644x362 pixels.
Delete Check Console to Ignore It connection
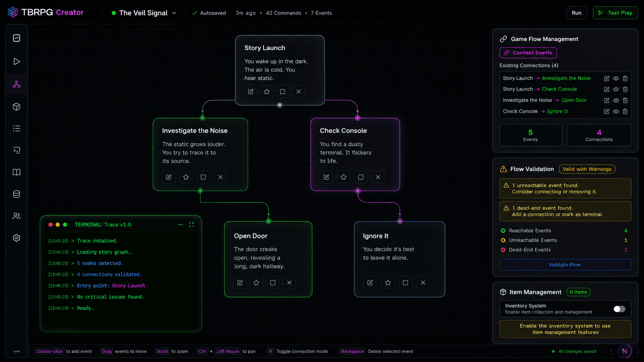(625, 112)
